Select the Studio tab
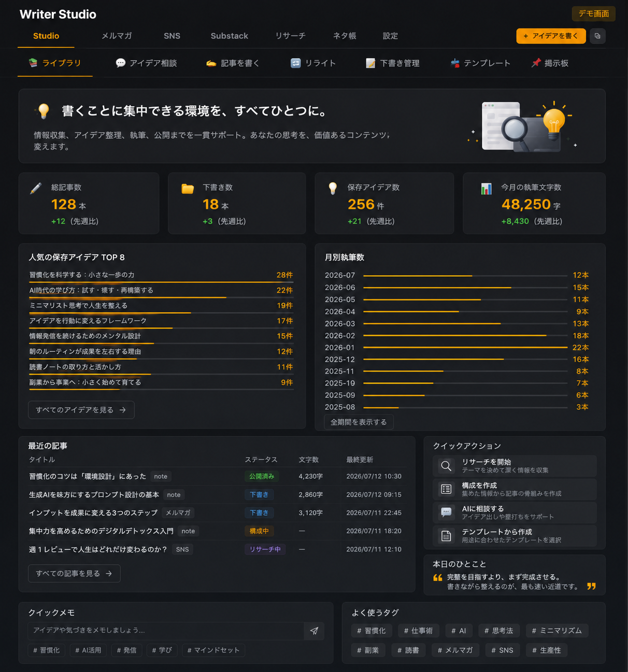Viewport: 628px width, 672px height. pyautogui.click(x=46, y=36)
